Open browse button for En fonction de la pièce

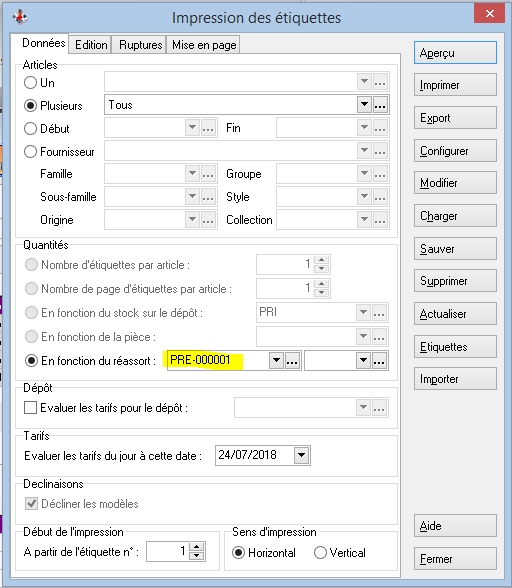click(379, 337)
